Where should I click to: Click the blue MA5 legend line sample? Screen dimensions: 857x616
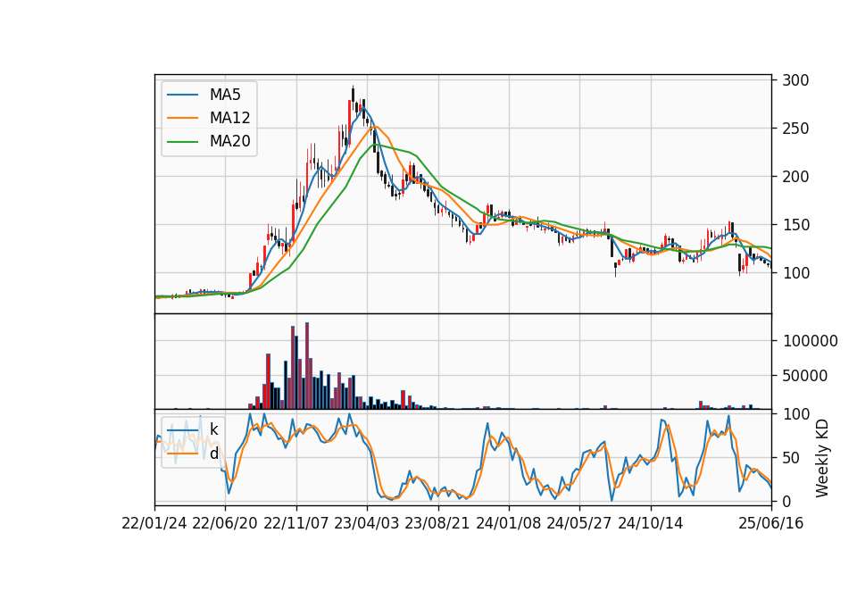pos(182,95)
